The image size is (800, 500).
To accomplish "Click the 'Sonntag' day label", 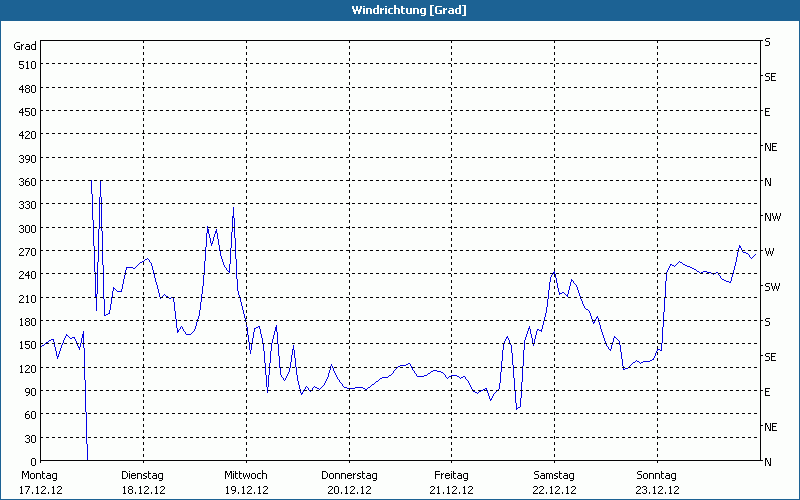I will (x=657, y=475).
